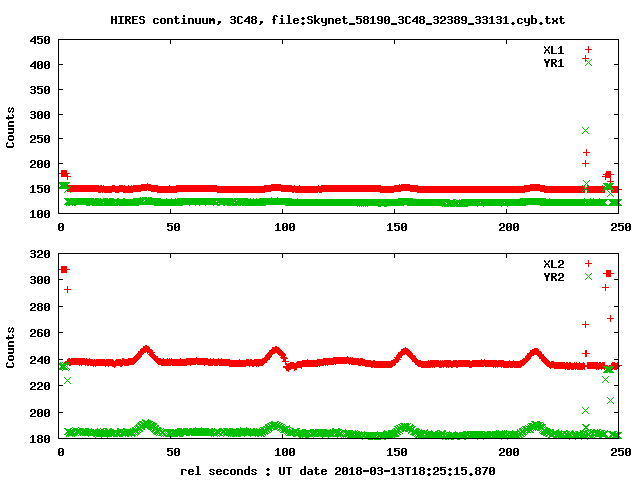Click the green cross marker beside YR2 legend
The height and width of the screenshot is (480, 640).
pyautogui.click(x=588, y=277)
